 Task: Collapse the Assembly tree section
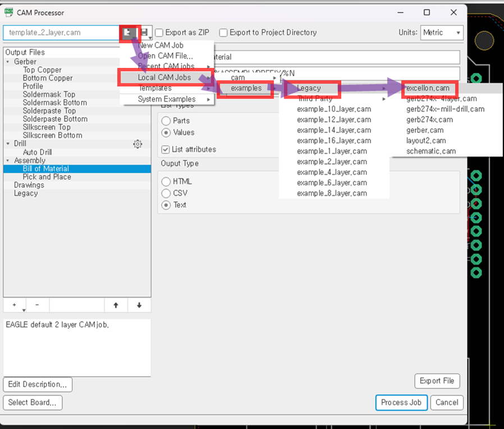[8, 160]
